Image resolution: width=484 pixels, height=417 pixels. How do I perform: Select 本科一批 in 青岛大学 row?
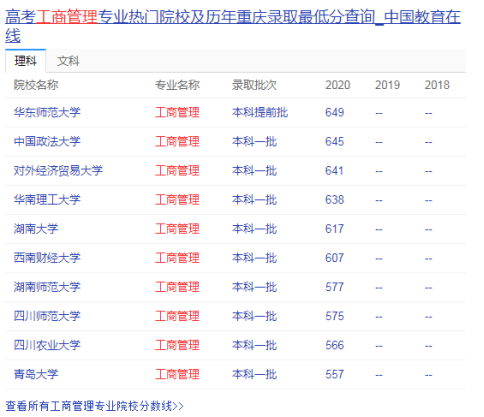pyautogui.click(x=254, y=374)
